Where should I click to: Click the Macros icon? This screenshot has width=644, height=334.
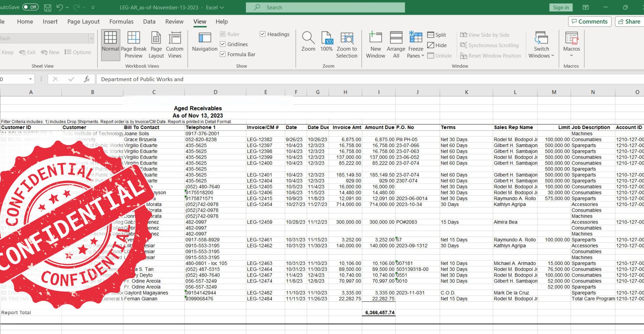click(x=571, y=38)
